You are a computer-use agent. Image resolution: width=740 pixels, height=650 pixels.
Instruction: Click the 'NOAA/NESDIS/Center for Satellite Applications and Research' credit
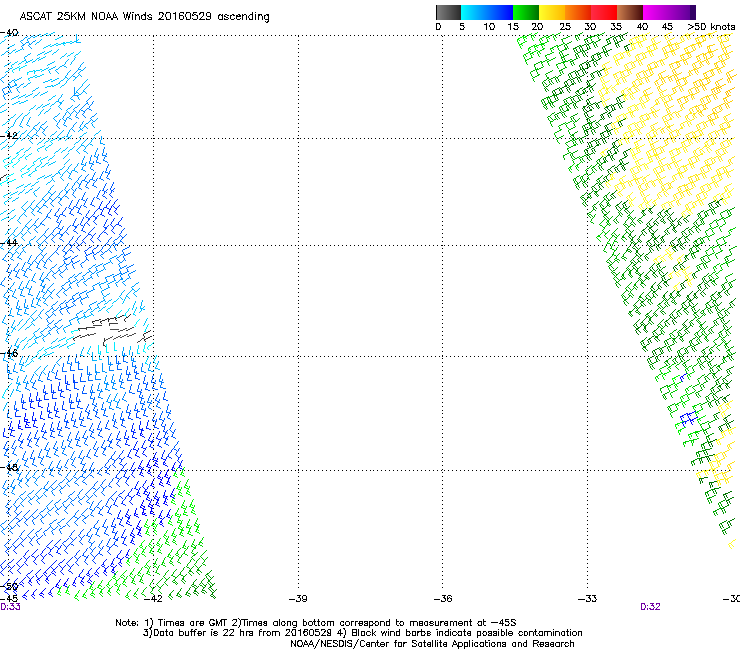(432, 644)
